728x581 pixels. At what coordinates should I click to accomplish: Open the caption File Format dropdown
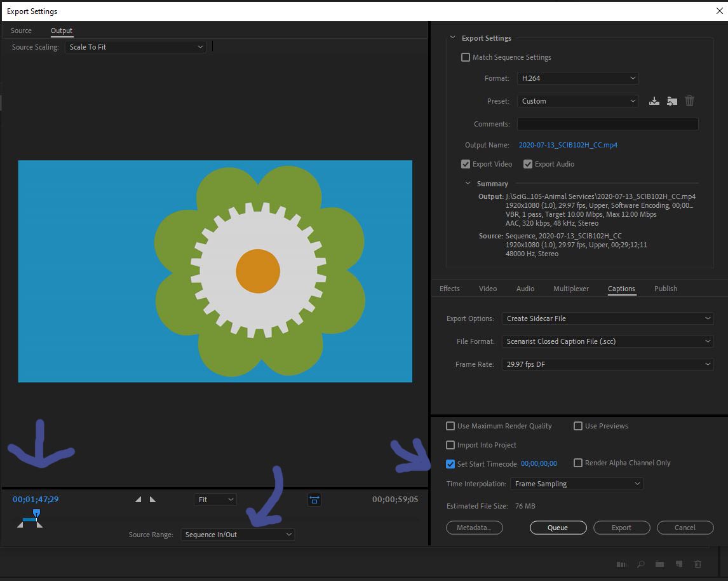607,341
